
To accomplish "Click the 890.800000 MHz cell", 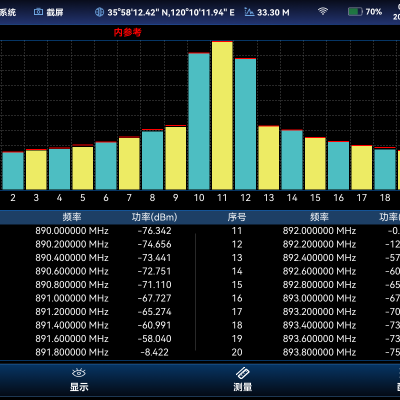I will click(x=72, y=285).
